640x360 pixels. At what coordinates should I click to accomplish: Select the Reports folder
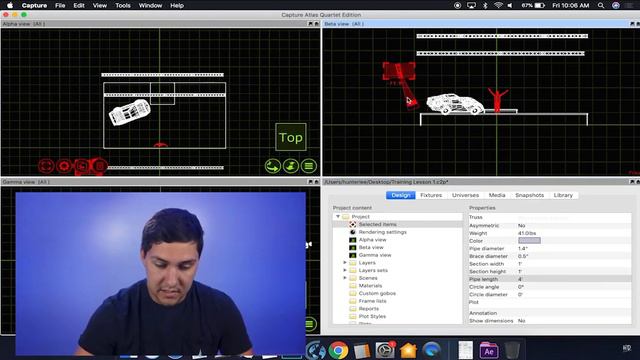click(369, 309)
